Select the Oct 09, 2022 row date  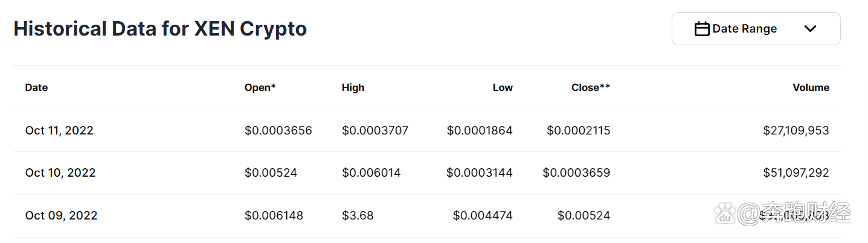[x=61, y=215]
